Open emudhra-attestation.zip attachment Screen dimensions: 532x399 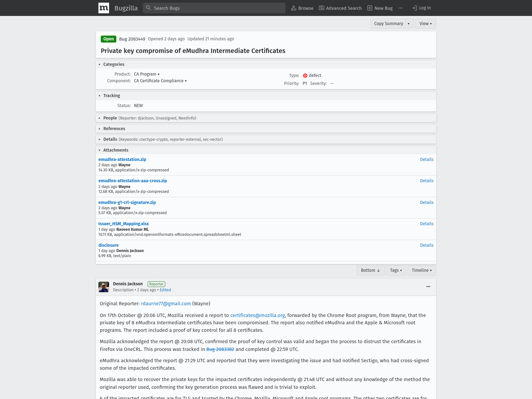pyautogui.click(x=122, y=159)
